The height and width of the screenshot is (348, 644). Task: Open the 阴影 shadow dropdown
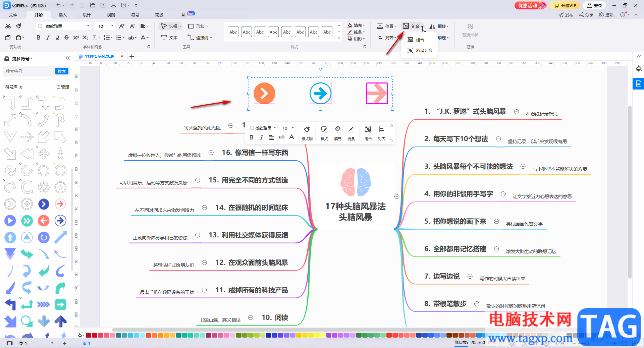pyautogui.click(x=356, y=39)
